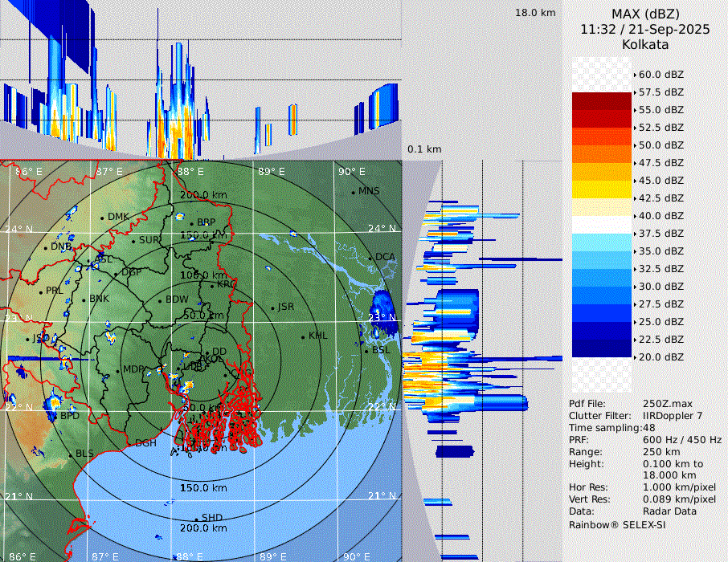Select the darkest navy swatch at legend bottom
The image size is (728, 562).
point(601,348)
